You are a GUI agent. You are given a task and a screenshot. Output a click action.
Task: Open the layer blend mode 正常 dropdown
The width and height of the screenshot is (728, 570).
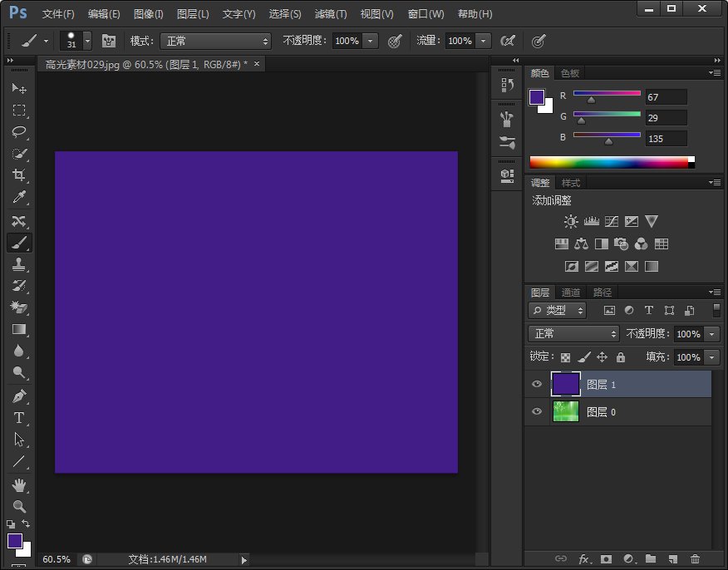pos(574,333)
